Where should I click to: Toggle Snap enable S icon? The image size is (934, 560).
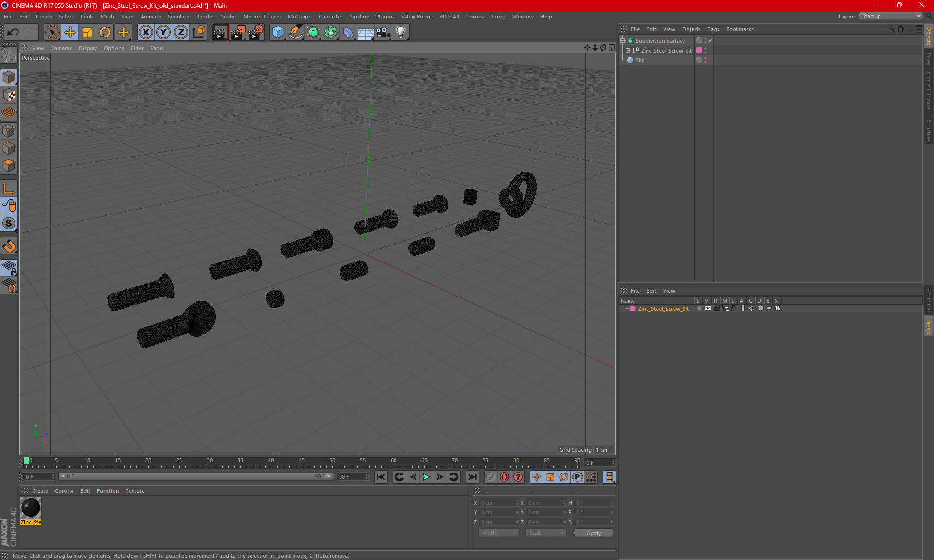tap(9, 223)
